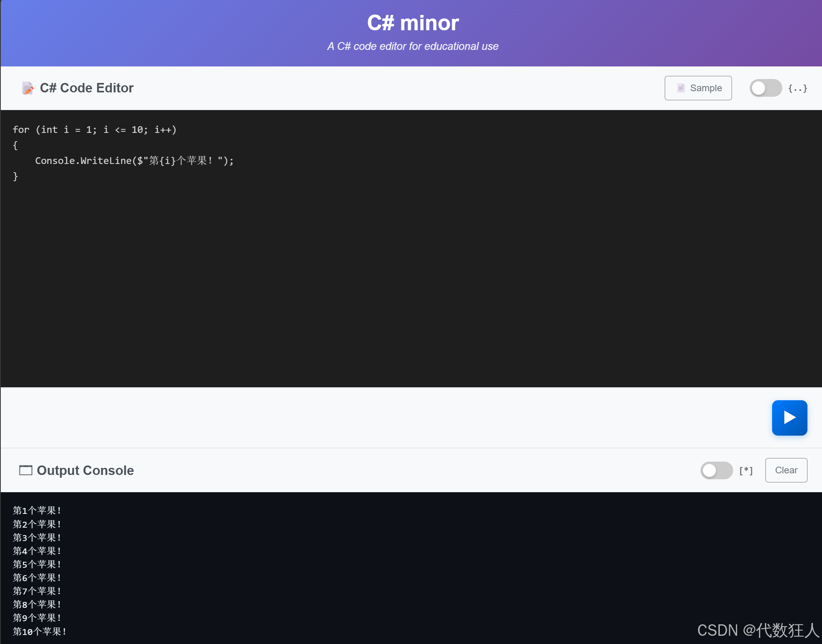This screenshot has height=644, width=822.
Task: Load the Sample code
Action: tap(698, 88)
